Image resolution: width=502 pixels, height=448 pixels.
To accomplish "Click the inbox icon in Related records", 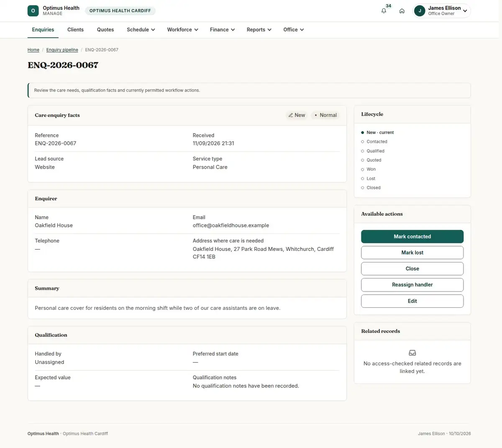I will (412, 353).
